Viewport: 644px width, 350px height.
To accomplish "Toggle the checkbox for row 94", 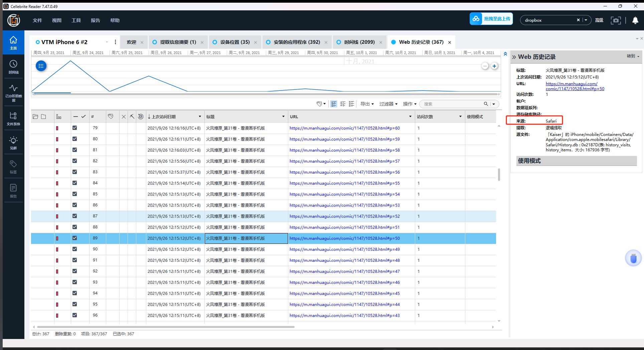I will click(x=74, y=293).
